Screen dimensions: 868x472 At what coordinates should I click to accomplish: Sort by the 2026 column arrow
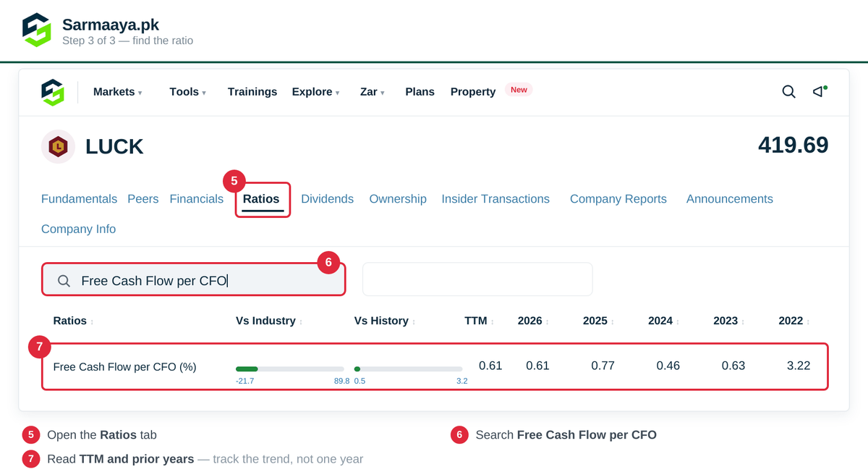click(x=548, y=321)
